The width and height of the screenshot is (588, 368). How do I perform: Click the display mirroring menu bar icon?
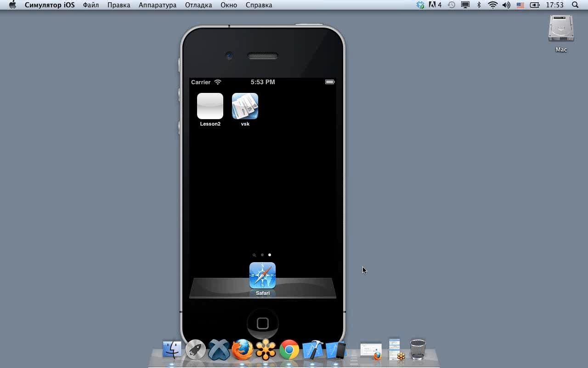coord(465,5)
